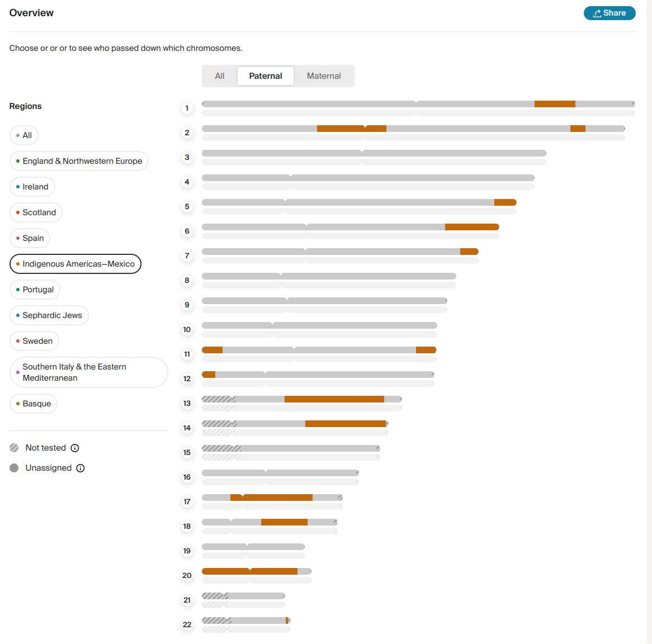Open the Unassigned info icon

(81, 468)
